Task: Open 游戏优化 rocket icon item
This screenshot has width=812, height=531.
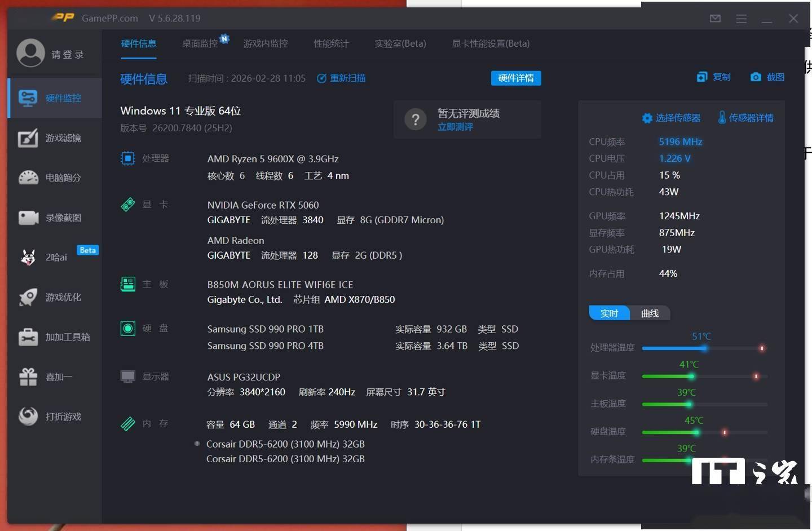Action: pyautogui.click(x=54, y=297)
